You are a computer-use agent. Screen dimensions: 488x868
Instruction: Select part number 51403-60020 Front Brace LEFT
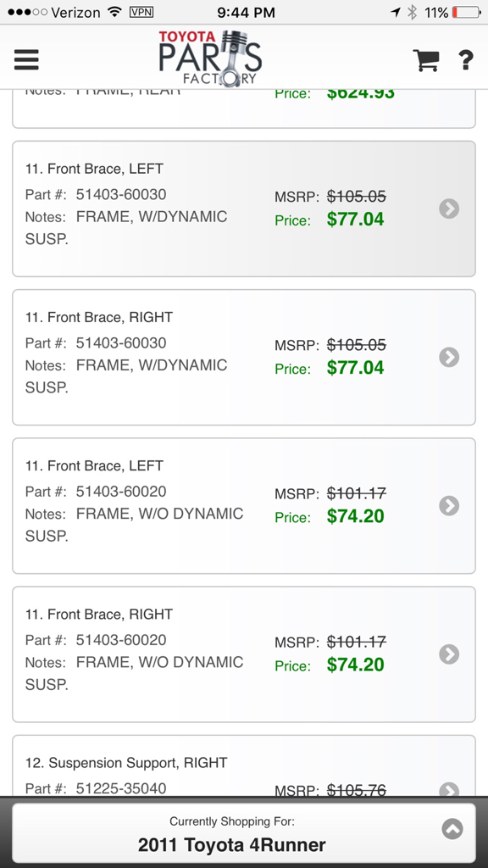click(121, 492)
